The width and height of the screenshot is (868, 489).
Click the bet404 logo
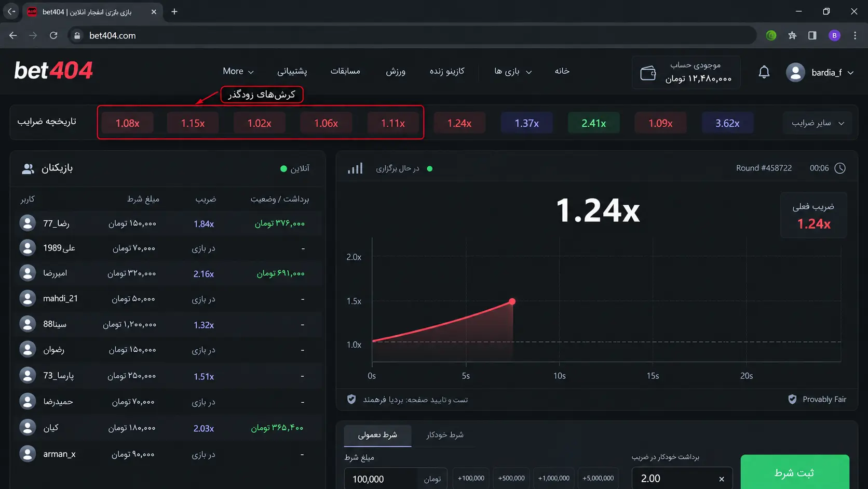[x=53, y=71]
